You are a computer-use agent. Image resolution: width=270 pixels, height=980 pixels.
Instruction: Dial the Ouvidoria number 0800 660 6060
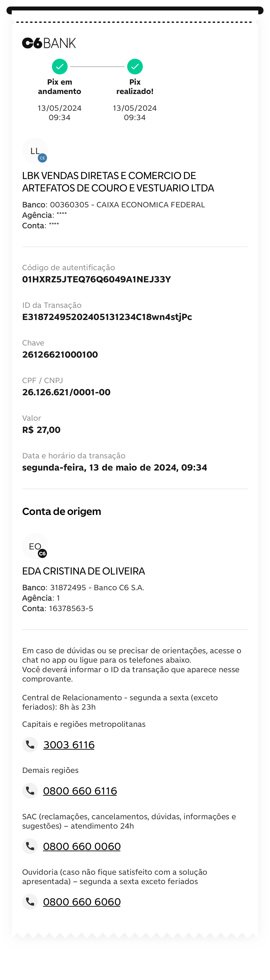pyautogui.click(x=82, y=902)
